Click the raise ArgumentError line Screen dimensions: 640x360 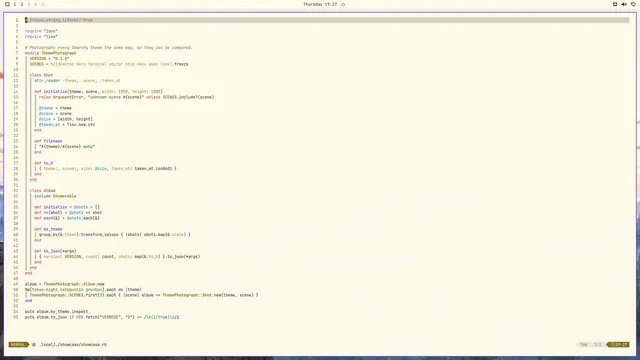[x=127, y=97]
